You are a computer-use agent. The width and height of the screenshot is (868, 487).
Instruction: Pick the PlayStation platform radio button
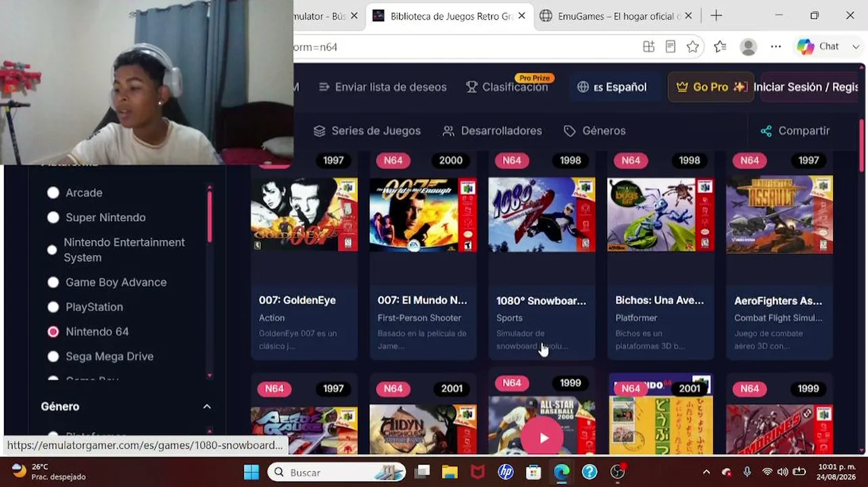pyautogui.click(x=53, y=307)
